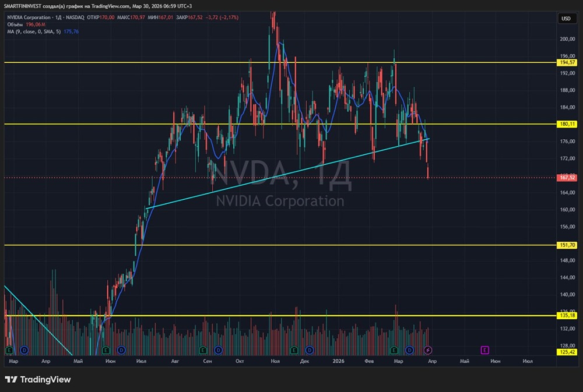Click the Объём volume indicator legend
The height and width of the screenshot is (392, 583).
(x=15, y=24)
